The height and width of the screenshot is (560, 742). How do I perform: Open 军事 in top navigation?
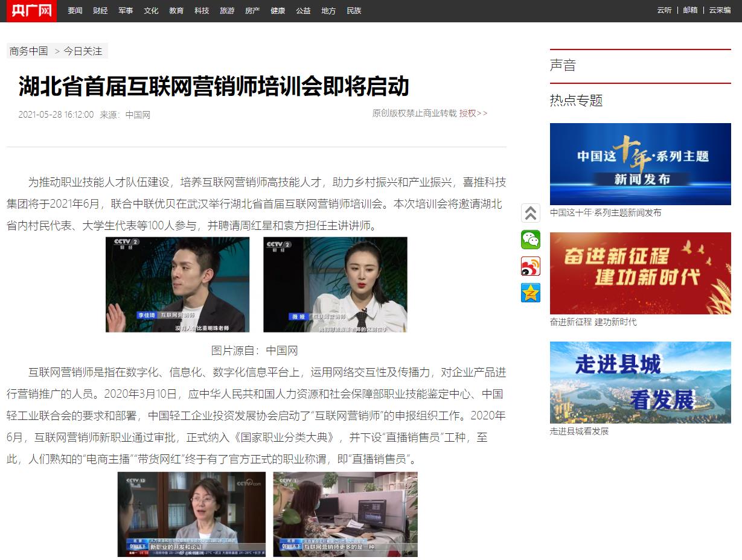(x=126, y=11)
